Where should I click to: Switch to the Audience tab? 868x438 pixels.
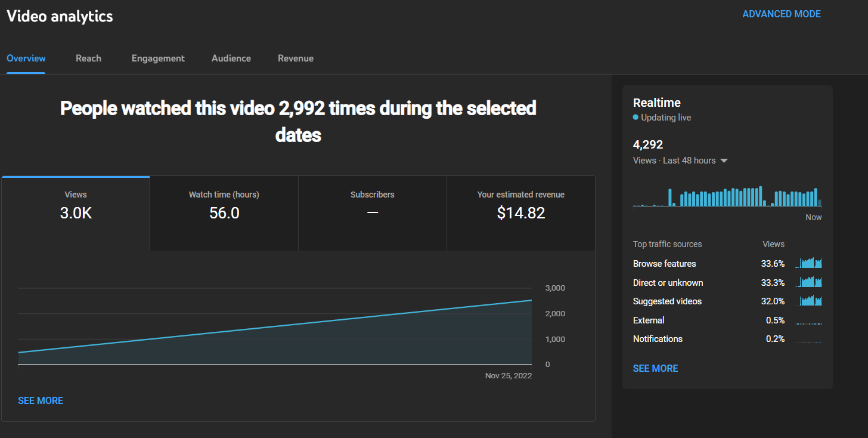(231, 58)
